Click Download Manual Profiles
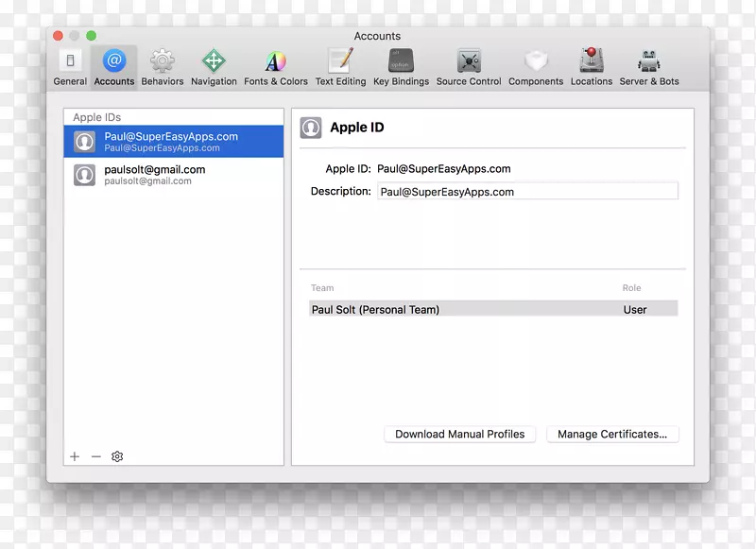Image resolution: width=756 pixels, height=549 pixels. 459,434
